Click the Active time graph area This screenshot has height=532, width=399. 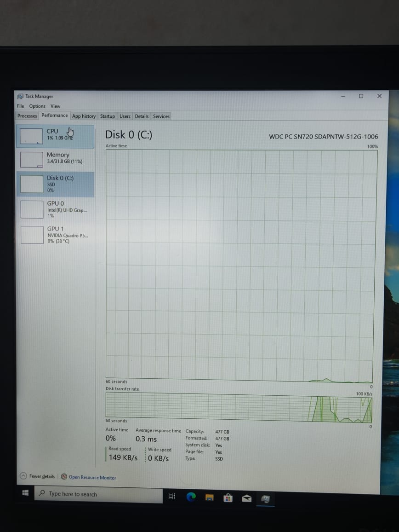click(x=241, y=266)
